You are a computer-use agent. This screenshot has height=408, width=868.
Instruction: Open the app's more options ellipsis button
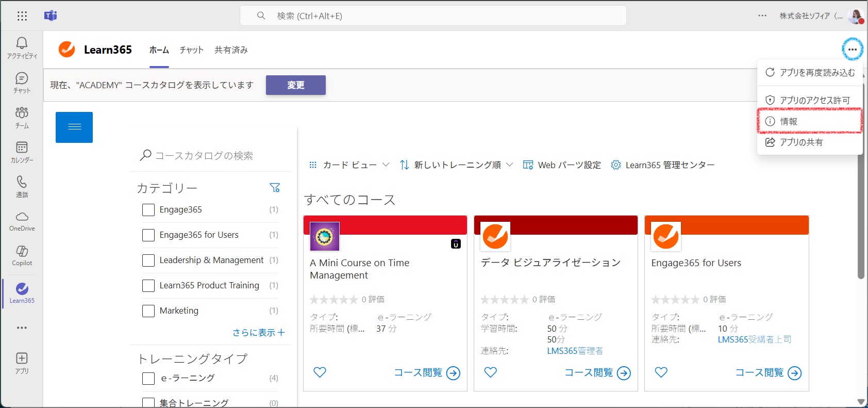click(852, 50)
